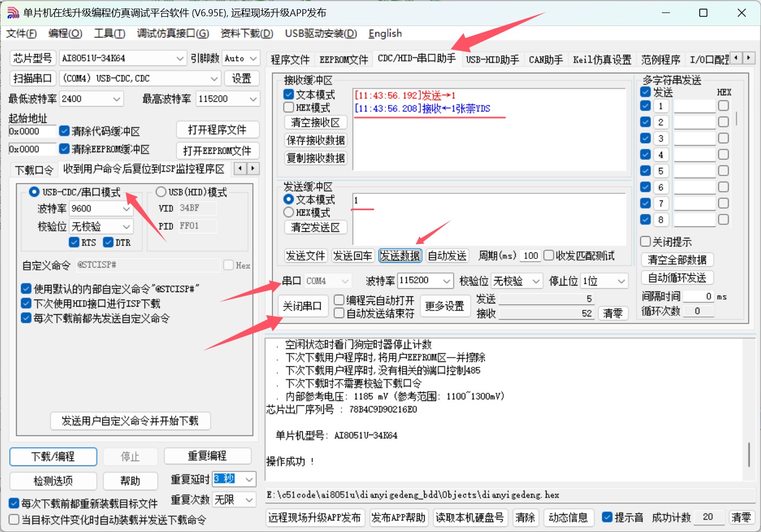This screenshot has height=532, width=761.
Task: Enable HEX checkbox for multi-string row 5
Action: pos(723,171)
